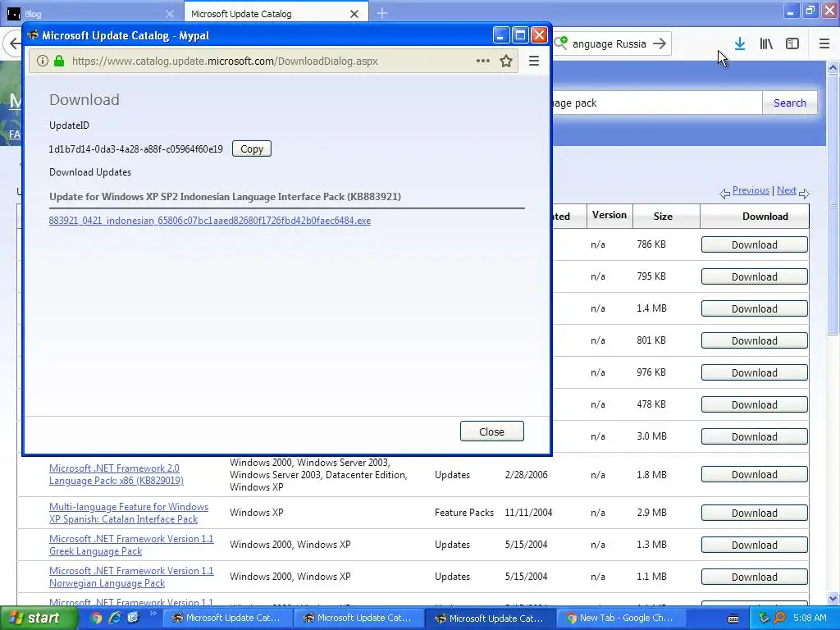Click orange magnifier tray icon
The width and height of the screenshot is (840, 630).
point(779,619)
